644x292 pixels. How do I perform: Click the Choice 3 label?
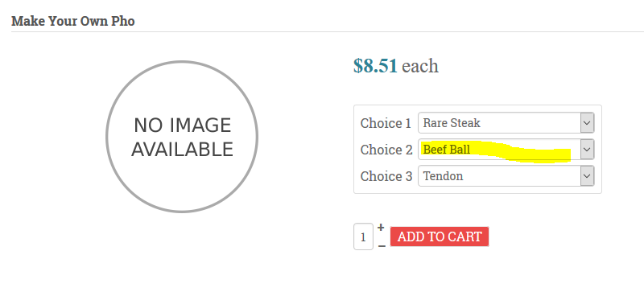point(386,176)
